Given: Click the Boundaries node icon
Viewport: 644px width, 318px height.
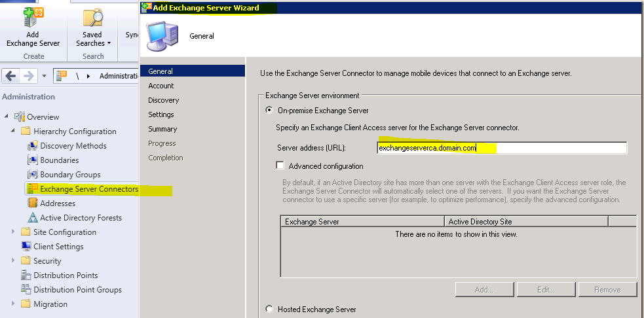Looking at the screenshot, I should [x=33, y=160].
